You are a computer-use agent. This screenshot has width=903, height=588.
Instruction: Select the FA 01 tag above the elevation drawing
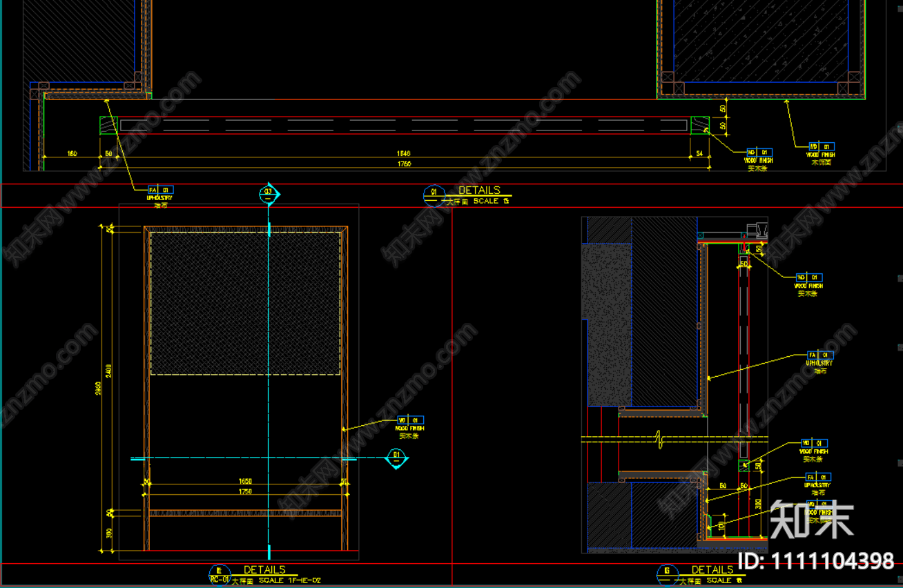160,190
